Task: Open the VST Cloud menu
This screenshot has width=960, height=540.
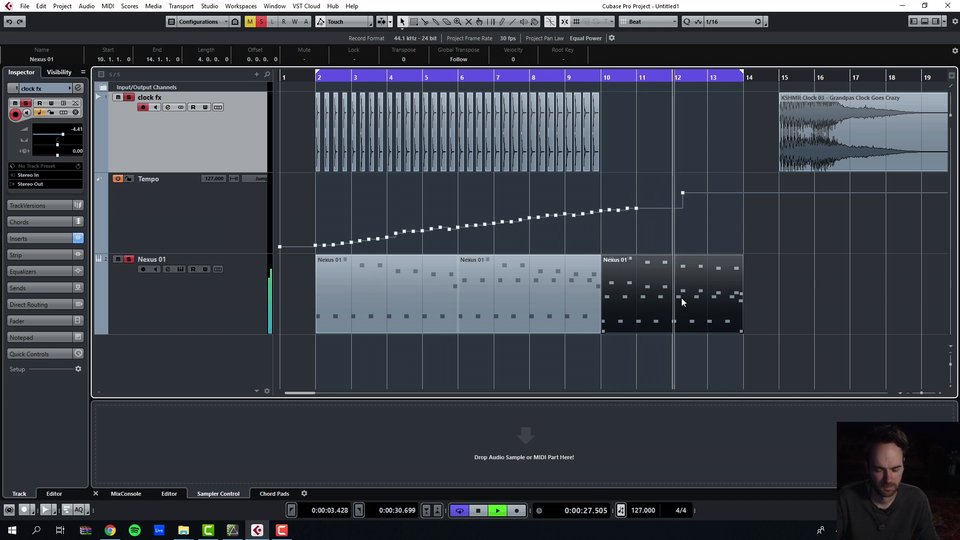Action: pyautogui.click(x=306, y=6)
